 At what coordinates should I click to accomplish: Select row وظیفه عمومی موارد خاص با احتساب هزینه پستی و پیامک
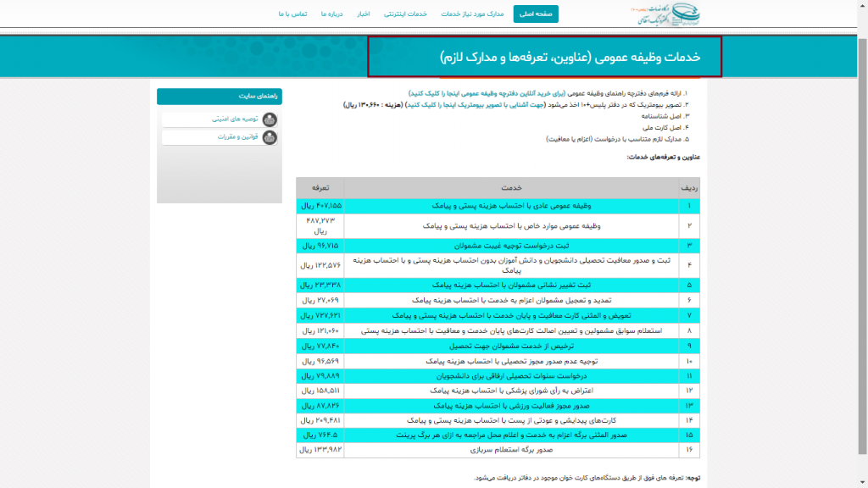(x=498, y=225)
